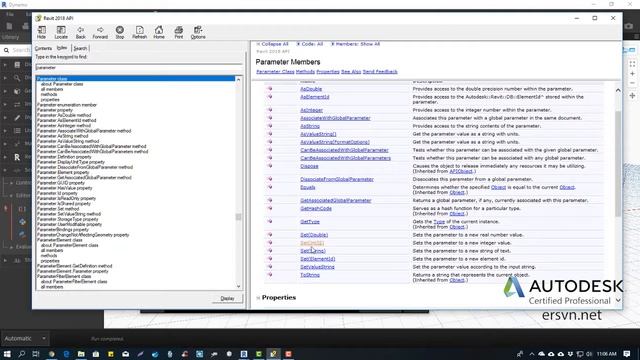Click the Dynamo Revit library category icon

17,157
